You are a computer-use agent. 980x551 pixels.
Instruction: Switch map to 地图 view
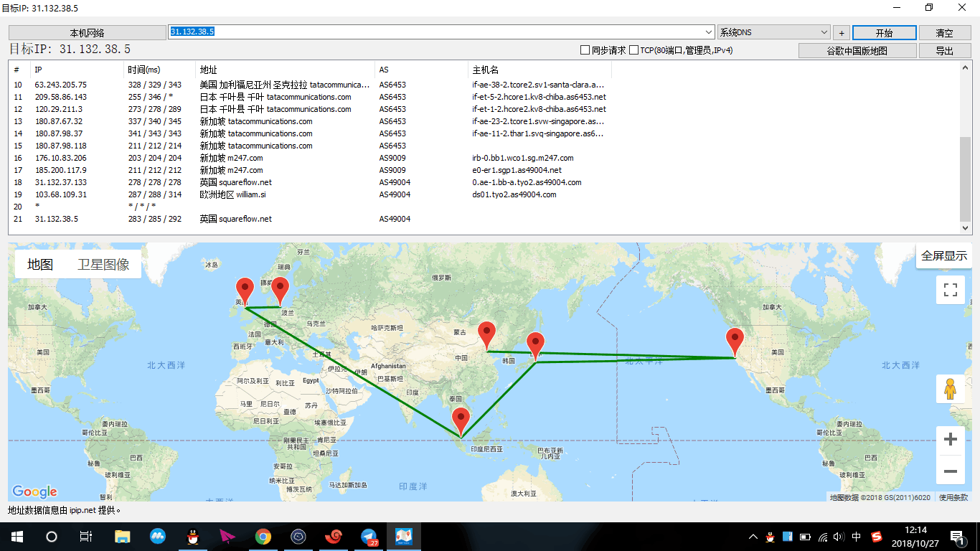[40, 264]
